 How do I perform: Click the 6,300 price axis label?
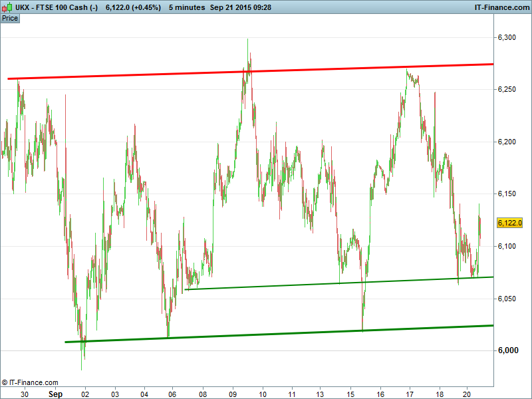pos(507,37)
